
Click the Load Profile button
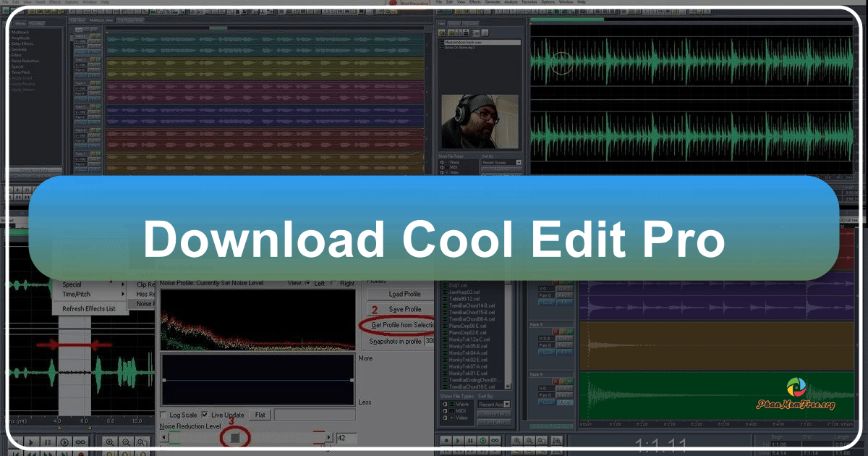click(404, 295)
